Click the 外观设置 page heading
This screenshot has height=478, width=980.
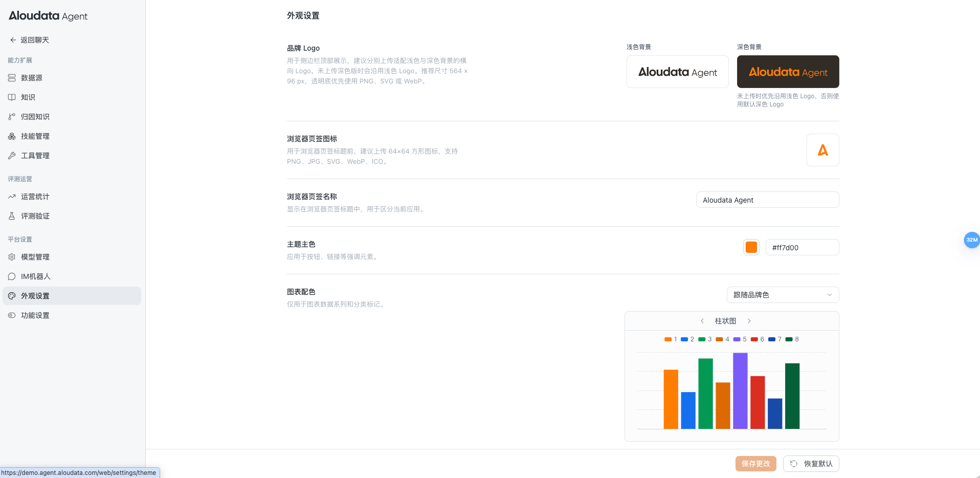tap(303, 16)
